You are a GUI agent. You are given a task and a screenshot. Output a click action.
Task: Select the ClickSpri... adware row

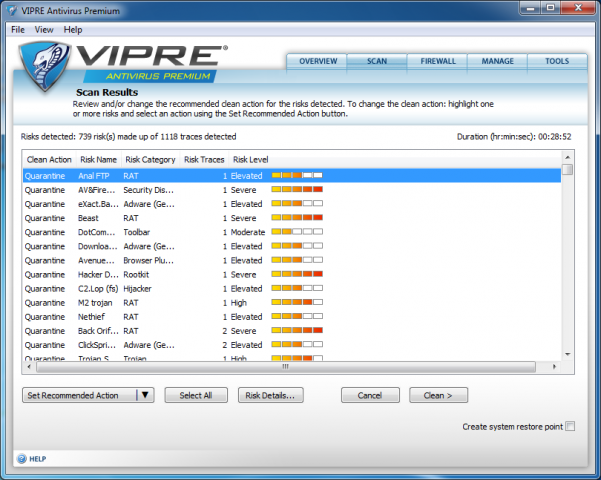coord(292,345)
